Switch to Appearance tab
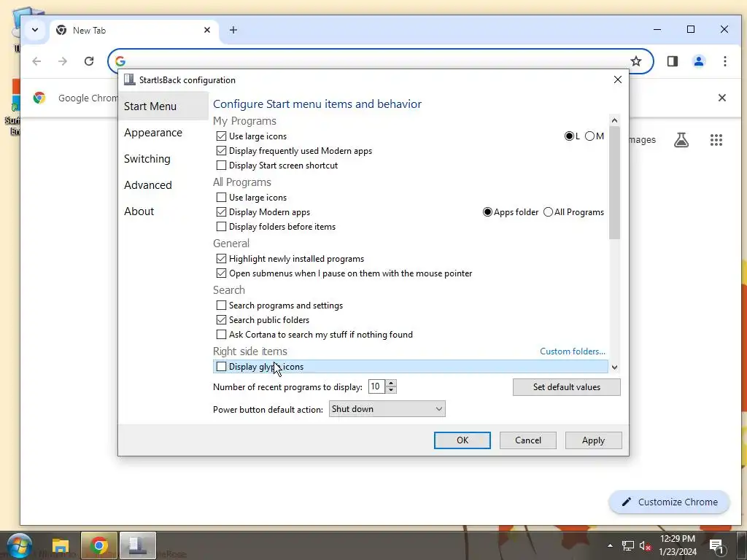The image size is (747, 560). click(x=153, y=133)
